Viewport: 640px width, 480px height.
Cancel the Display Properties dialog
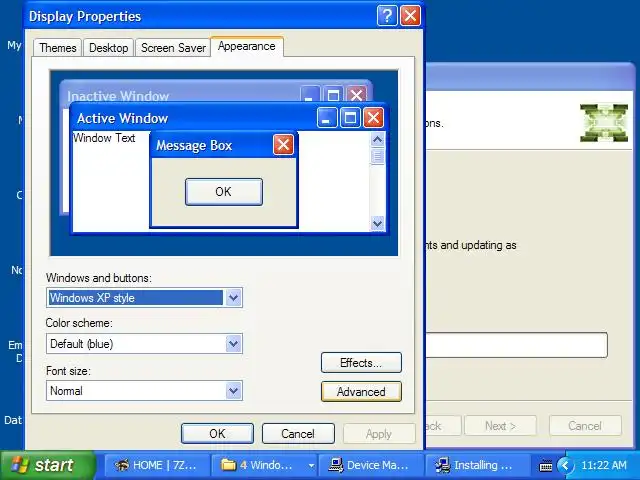(298, 433)
